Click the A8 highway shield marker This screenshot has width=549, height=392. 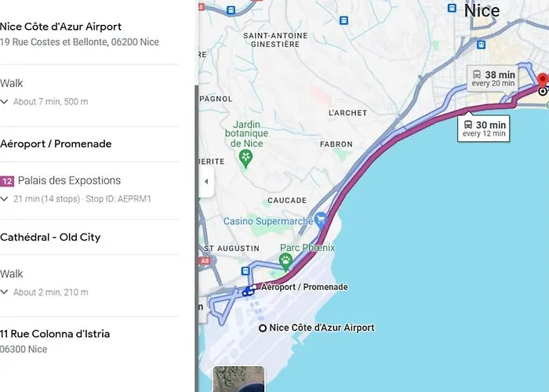(205, 260)
